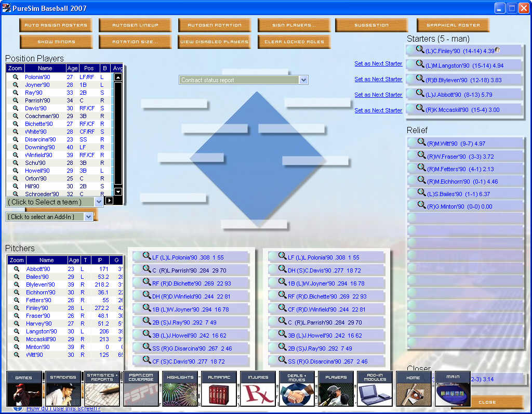The height and width of the screenshot is (414, 532).
Task: Select player name Bichette'90
Action: (39, 124)
